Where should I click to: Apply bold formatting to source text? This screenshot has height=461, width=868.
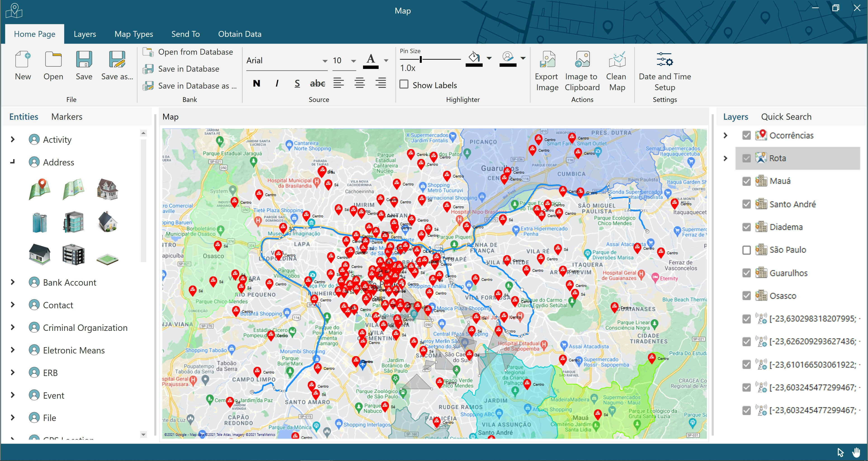click(257, 83)
